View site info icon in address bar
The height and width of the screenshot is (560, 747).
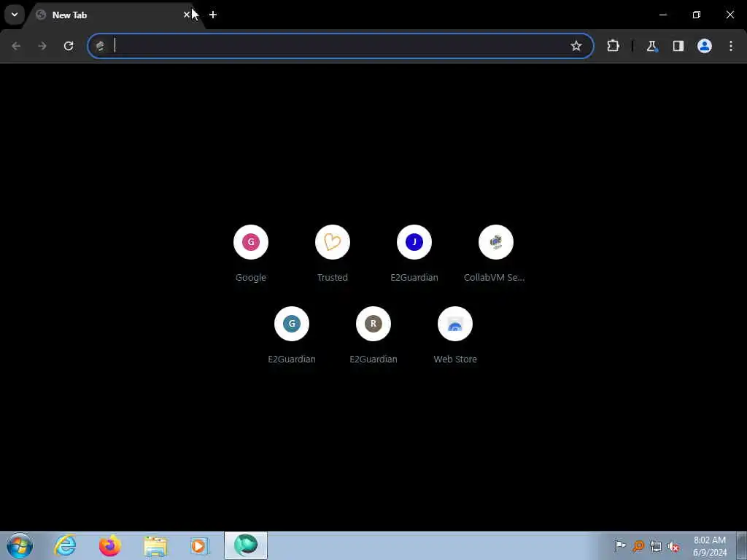[x=100, y=46]
